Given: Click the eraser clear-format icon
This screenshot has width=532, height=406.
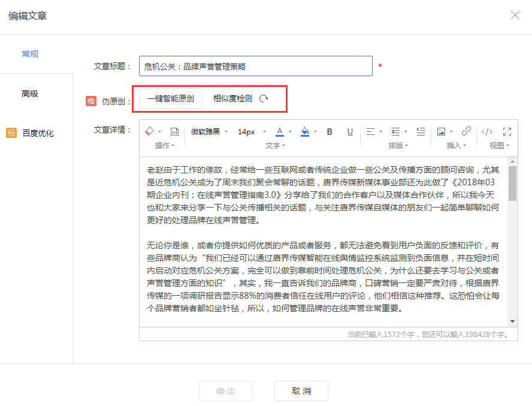Looking at the screenshot, I should click(x=149, y=131).
